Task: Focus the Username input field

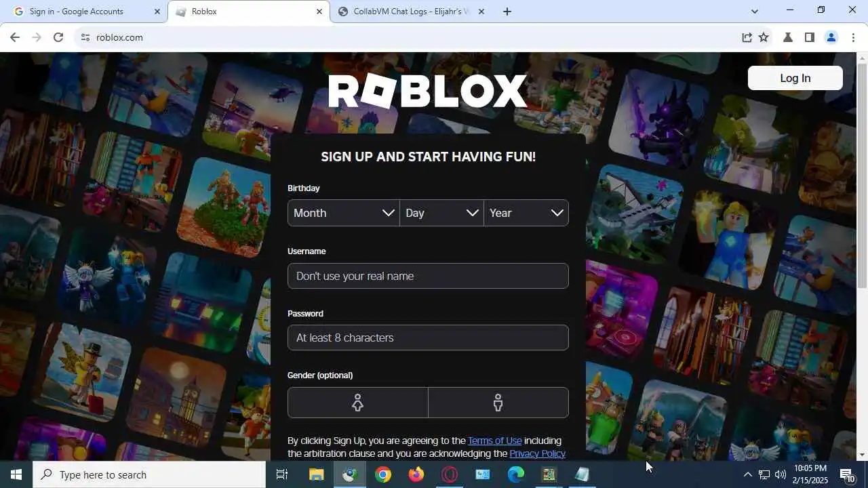Action: 428,276
